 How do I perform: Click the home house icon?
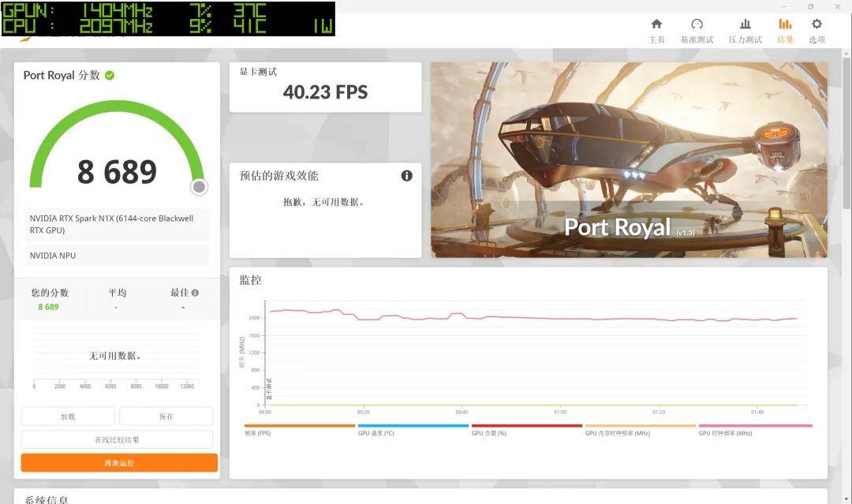coord(656,24)
